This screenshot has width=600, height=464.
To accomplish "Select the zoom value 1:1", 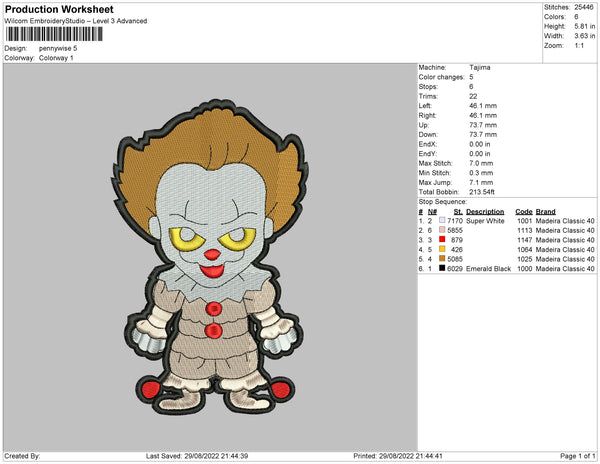I will [x=579, y=46].
